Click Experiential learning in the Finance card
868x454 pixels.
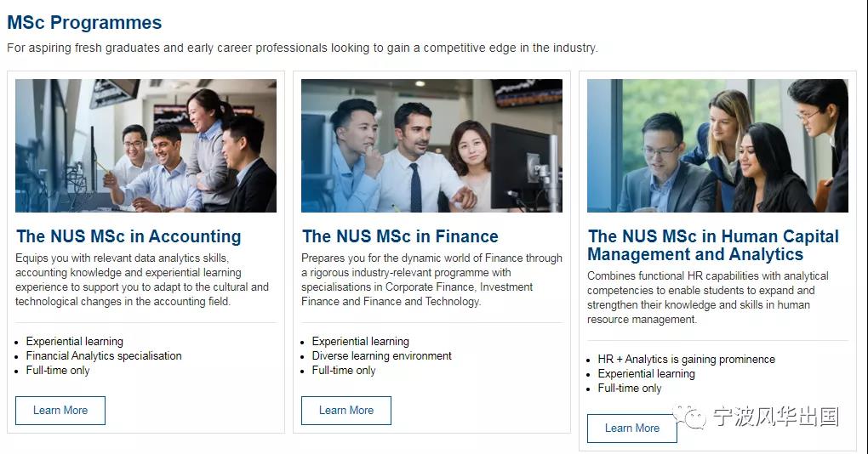point(360,341)
